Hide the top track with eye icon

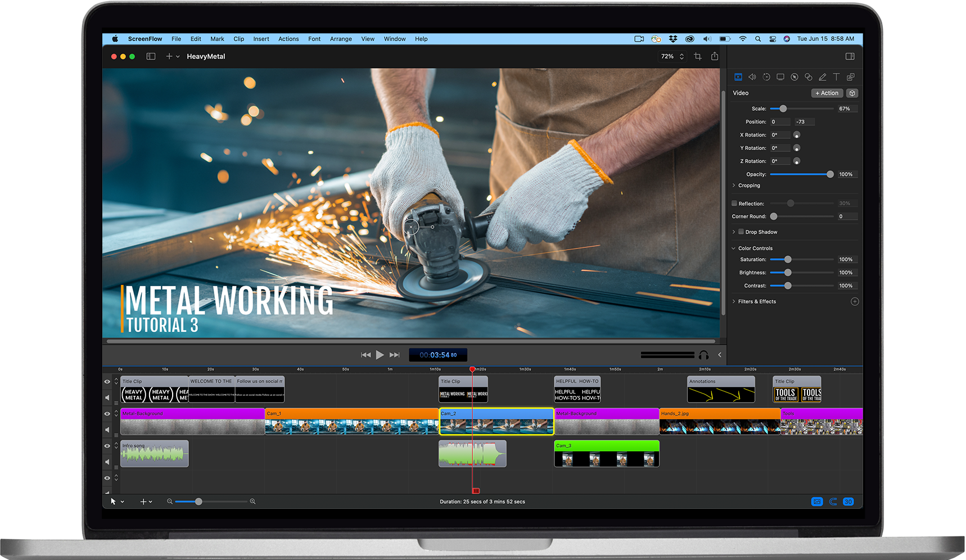107,381
